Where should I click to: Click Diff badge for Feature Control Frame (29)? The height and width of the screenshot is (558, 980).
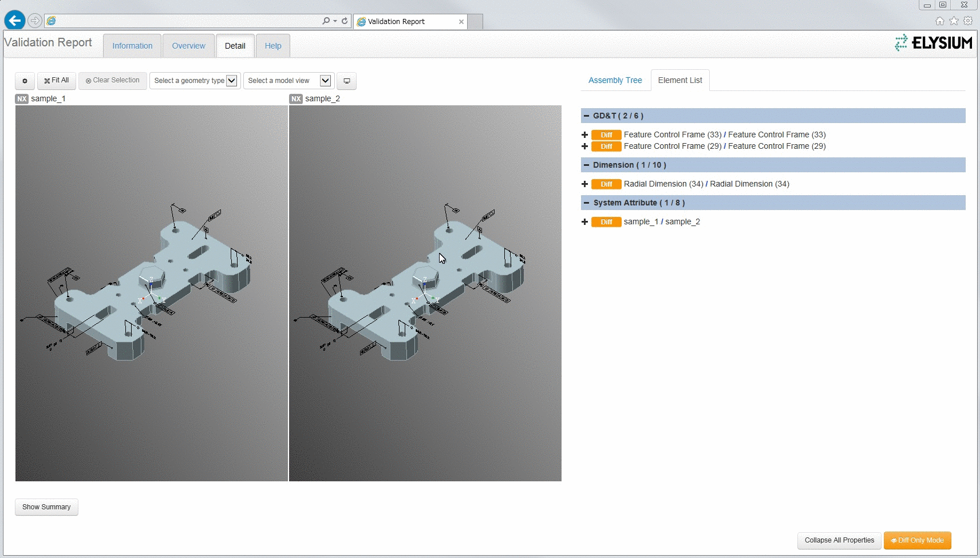(x=606, y=147)
